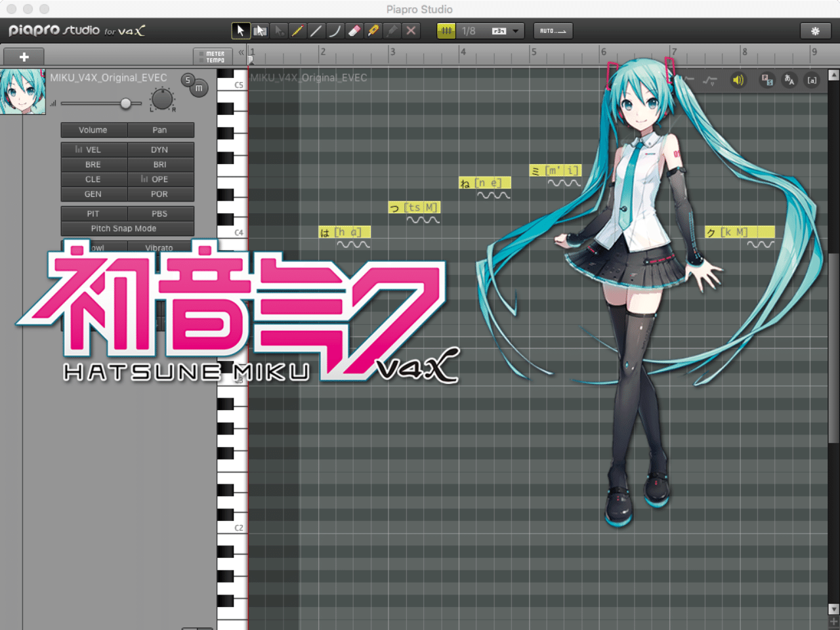Select the CLE parameter button
840x630 pixels.
93,179
